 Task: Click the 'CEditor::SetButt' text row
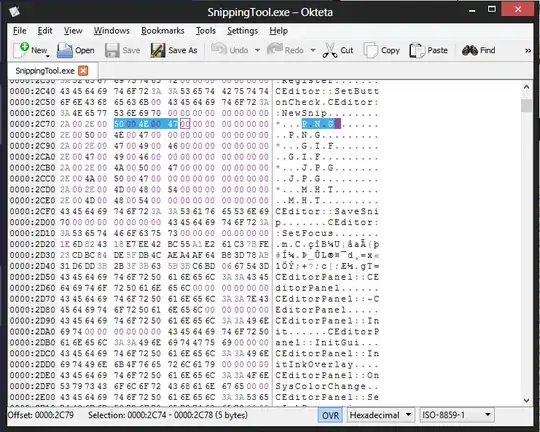(327, 91)
